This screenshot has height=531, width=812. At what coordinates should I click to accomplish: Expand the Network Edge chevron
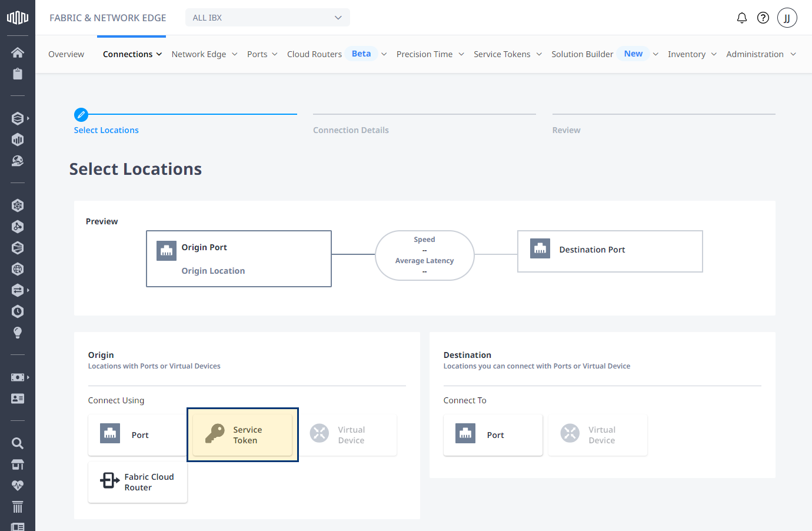235,54
